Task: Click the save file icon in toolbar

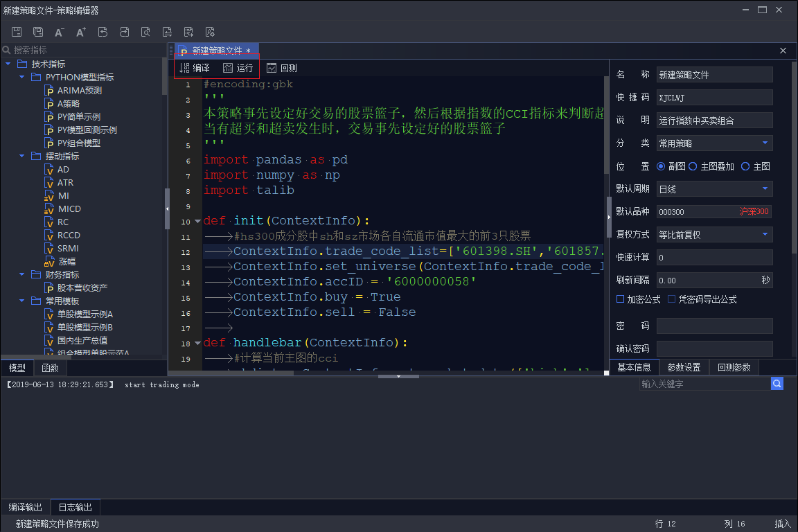Action: 17,32
